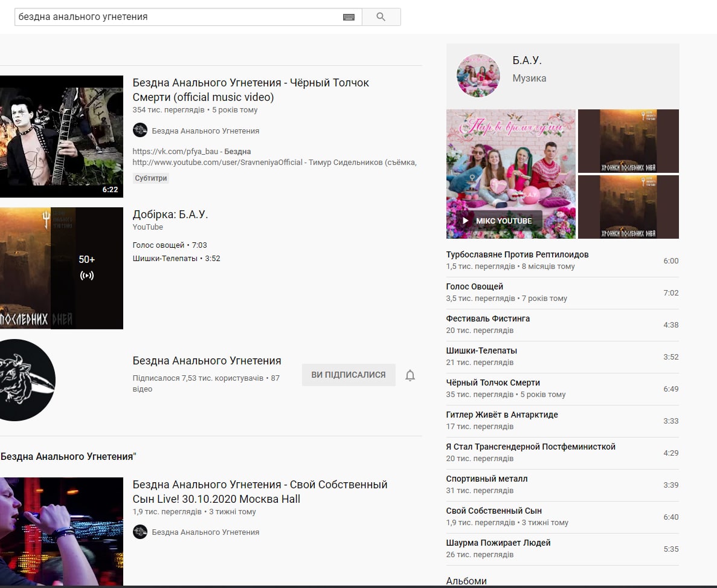Play Фестиваль Фистинга track
This screenshot has height=588, width=717.
coord(562,325)
